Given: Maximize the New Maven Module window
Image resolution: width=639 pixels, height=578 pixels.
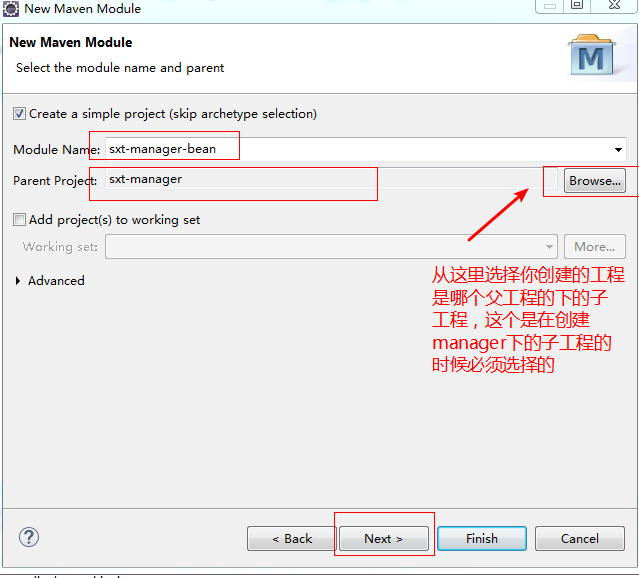Looking at the screenshot, I should 577,5.
